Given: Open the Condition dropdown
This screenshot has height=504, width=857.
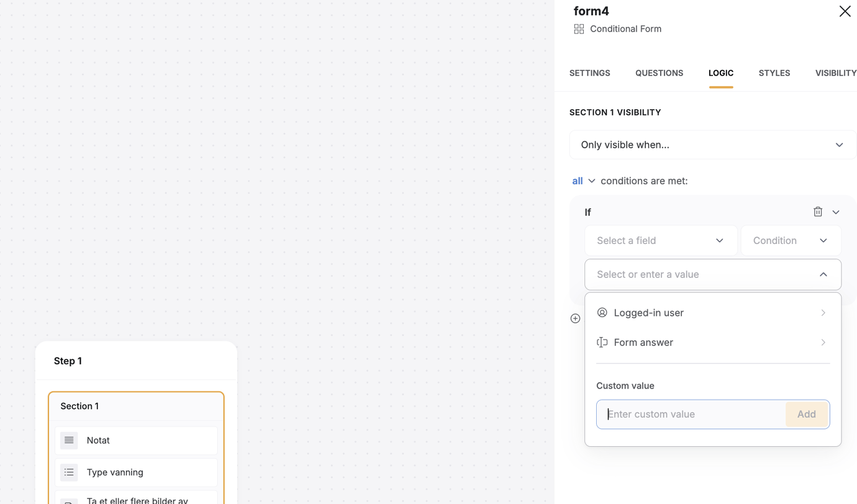Looking at the screenshot, I should 791,240.
